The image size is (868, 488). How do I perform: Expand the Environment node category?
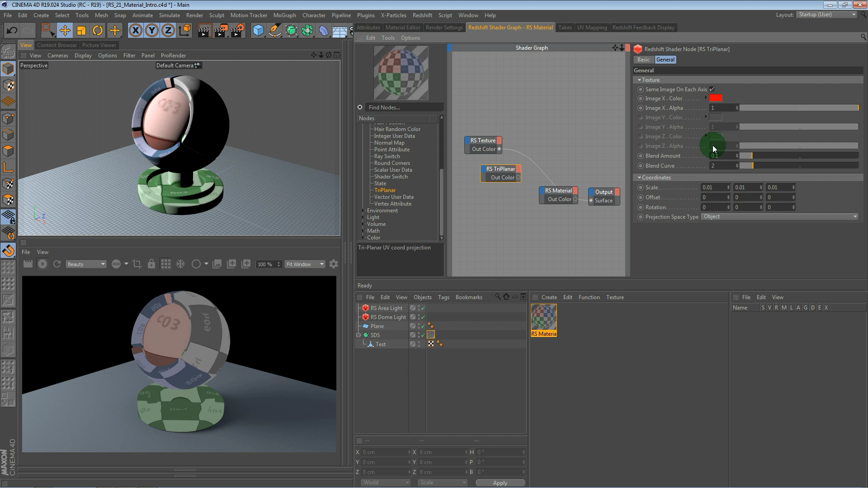(363, 211)
